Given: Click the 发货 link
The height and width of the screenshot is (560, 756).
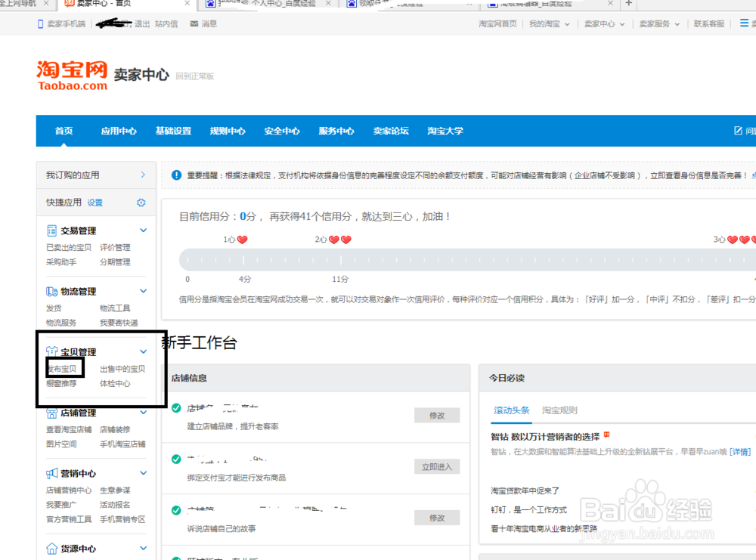Looking at the screenshot, I should (54, 308).
